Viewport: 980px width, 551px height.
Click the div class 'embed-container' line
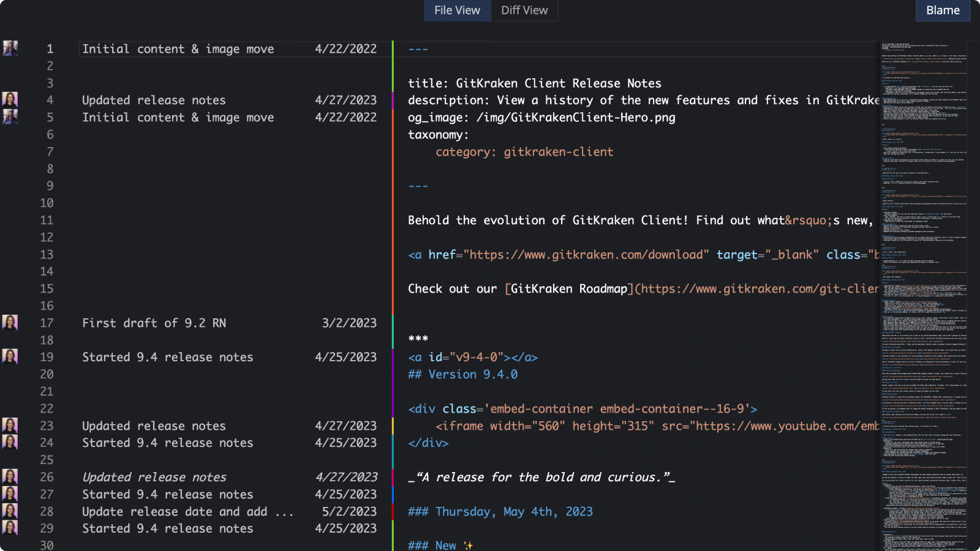click(582, 409)
